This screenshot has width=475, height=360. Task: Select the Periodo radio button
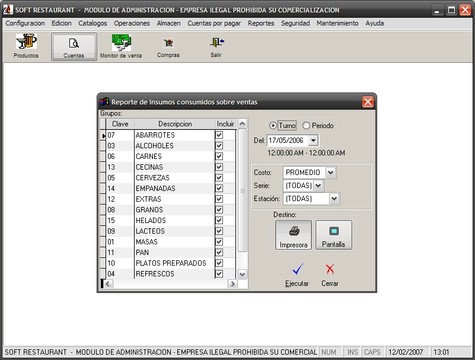(x=306, y=126)
